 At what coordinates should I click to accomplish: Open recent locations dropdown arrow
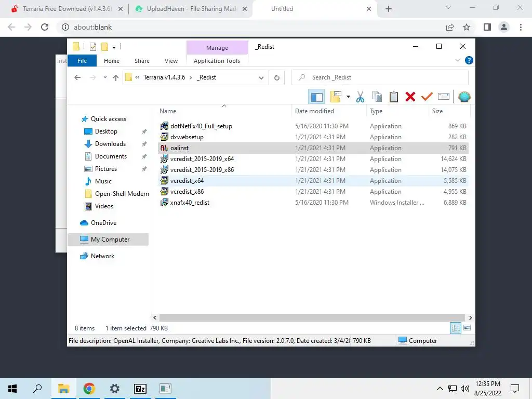[105, 77]
